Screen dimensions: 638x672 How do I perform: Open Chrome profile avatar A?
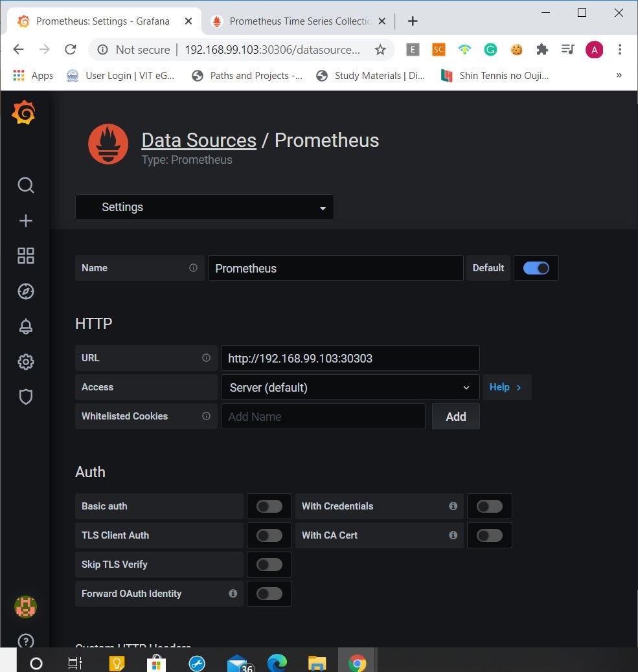(x=594, y=50)
